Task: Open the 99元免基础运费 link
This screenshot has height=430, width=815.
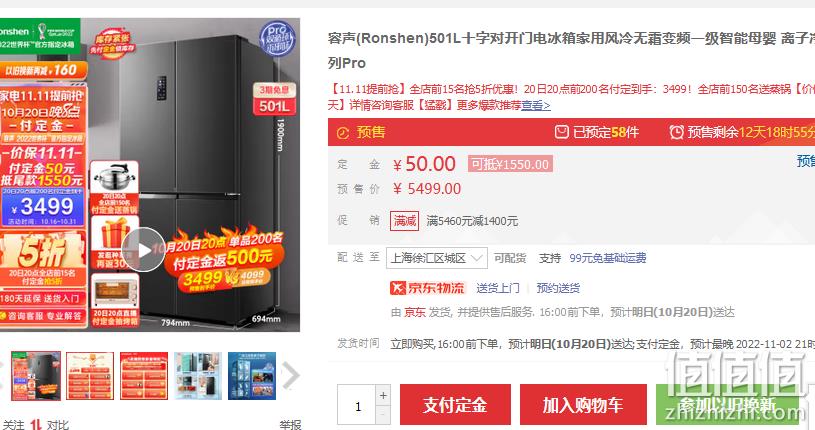Action: pyautogui.click(x=608, y=258)
